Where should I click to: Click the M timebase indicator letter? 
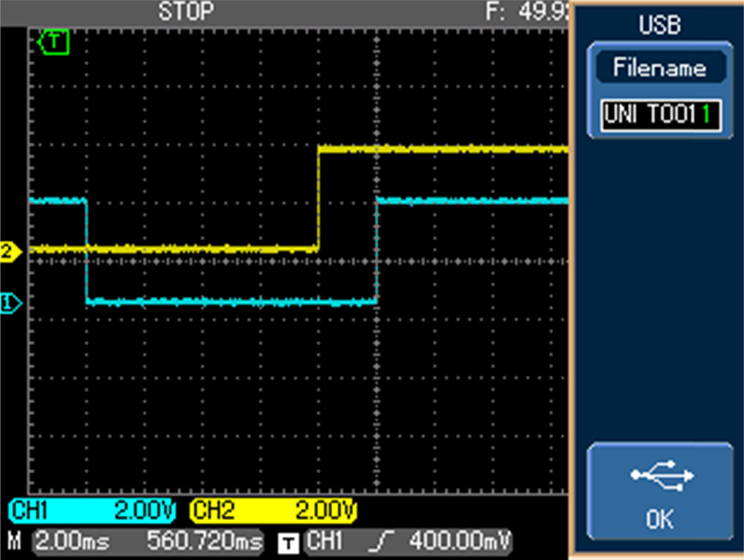[15, 541]
